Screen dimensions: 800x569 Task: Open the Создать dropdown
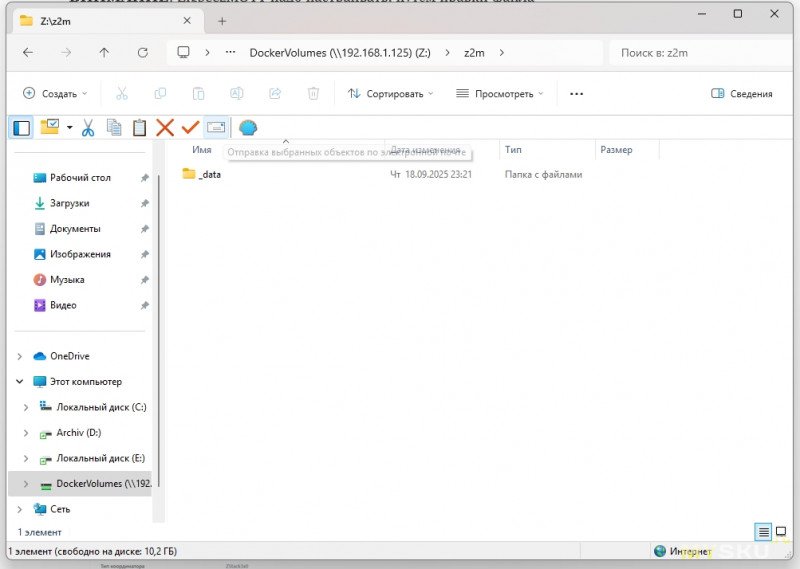pos(55,94)
